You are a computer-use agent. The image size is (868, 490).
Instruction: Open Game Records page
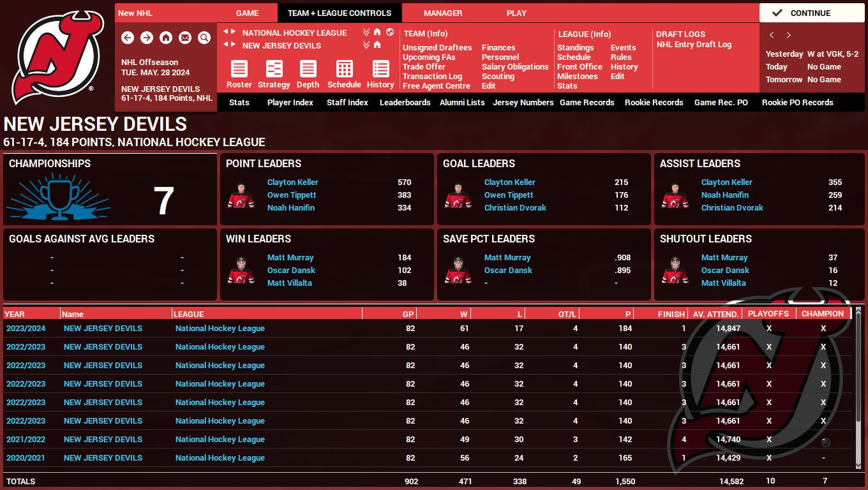(x=587, y=102)
